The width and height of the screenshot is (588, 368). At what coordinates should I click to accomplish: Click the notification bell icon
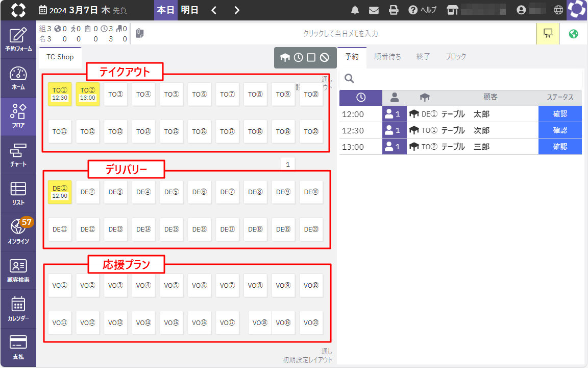pos(355,10)
